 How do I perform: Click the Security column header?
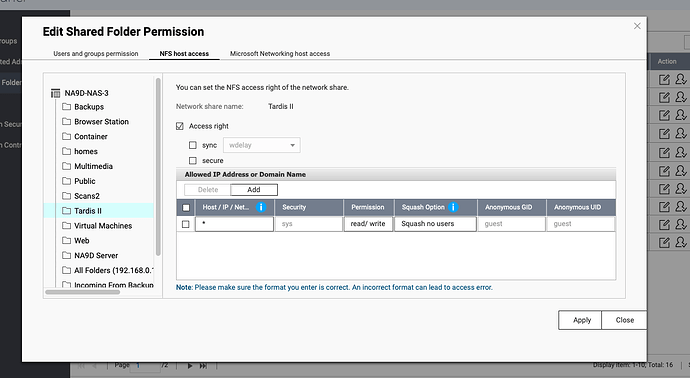[x=309, y=207]
